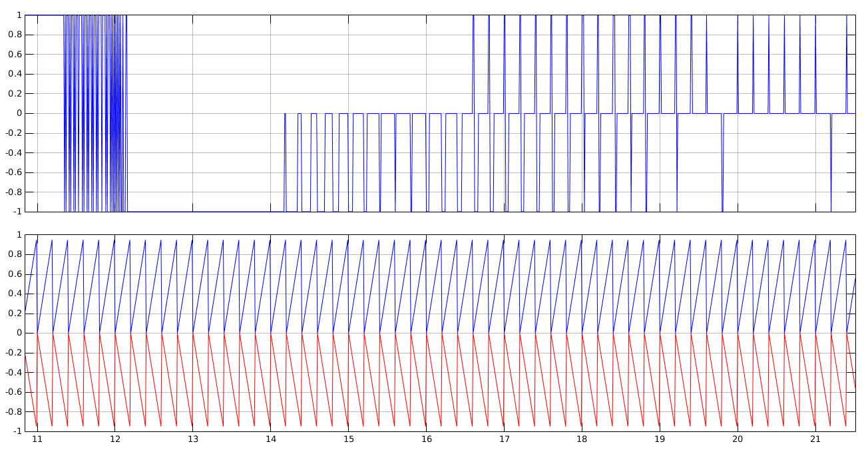Click x-axis tick label 11
868x452 pixels.
click(37, 440)
